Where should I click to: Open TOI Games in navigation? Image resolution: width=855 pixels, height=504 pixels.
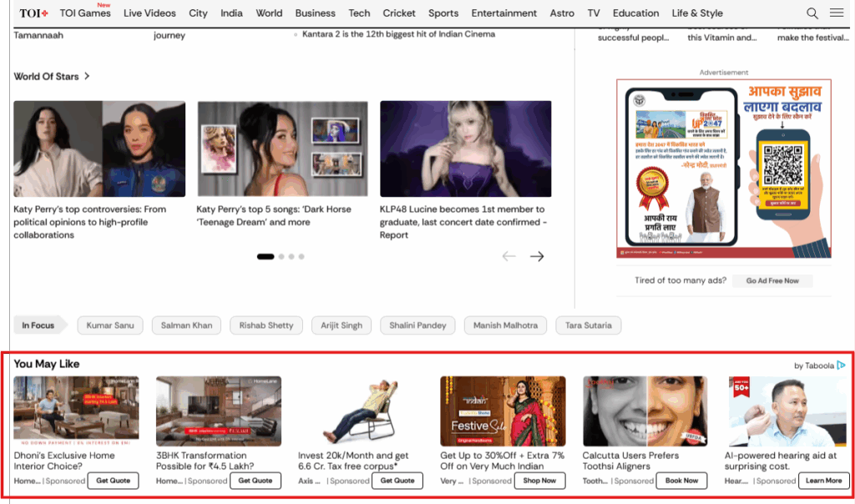pos(85,13)
